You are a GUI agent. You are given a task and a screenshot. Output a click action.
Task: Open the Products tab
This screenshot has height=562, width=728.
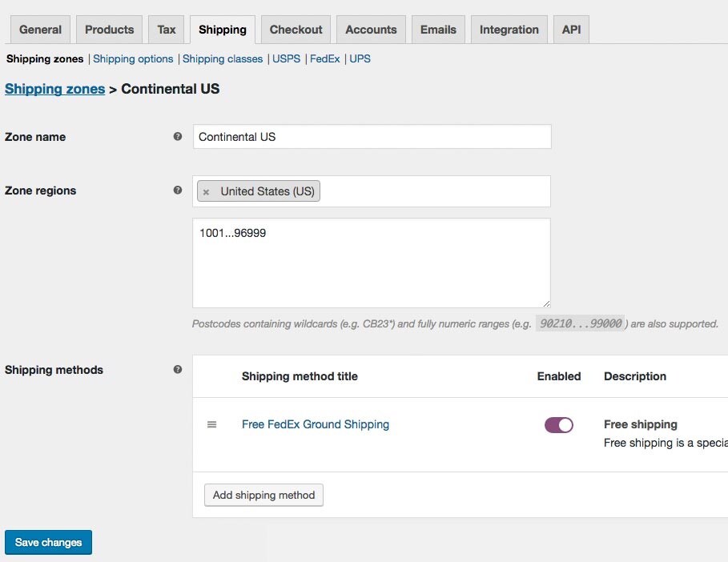point(109,30)
